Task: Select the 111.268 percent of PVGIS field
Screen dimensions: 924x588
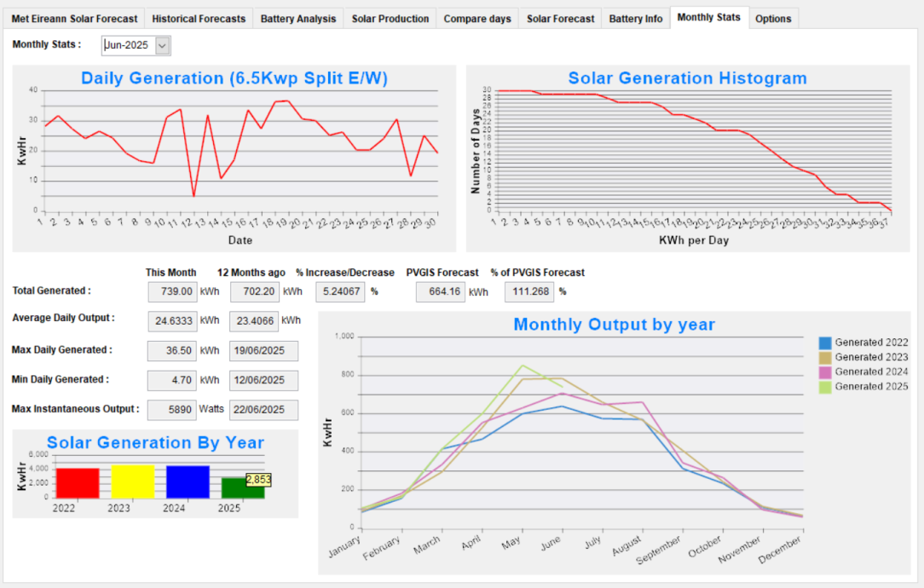Action: [x=529, y=291]
